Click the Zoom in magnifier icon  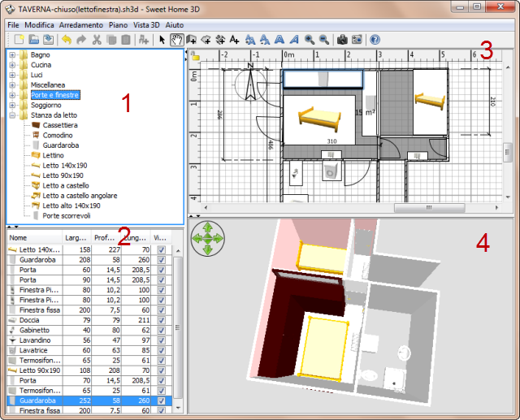310,39
